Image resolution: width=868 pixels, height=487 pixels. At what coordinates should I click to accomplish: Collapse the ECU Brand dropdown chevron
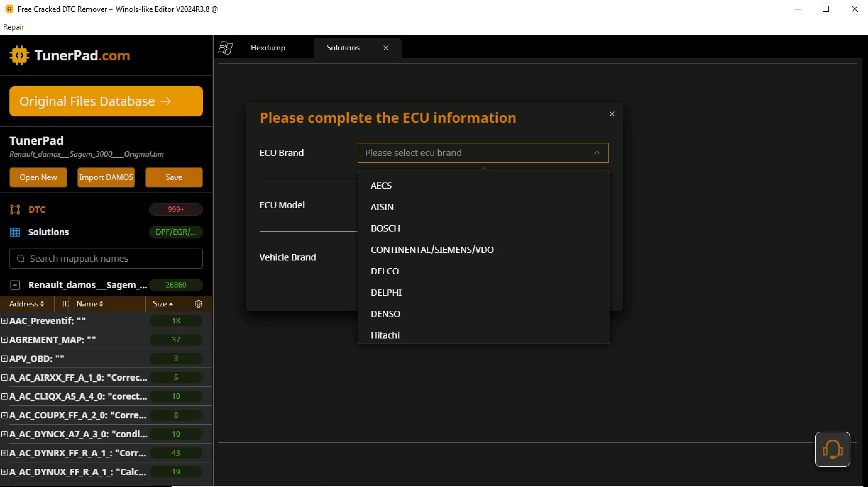tap(597, 153)
